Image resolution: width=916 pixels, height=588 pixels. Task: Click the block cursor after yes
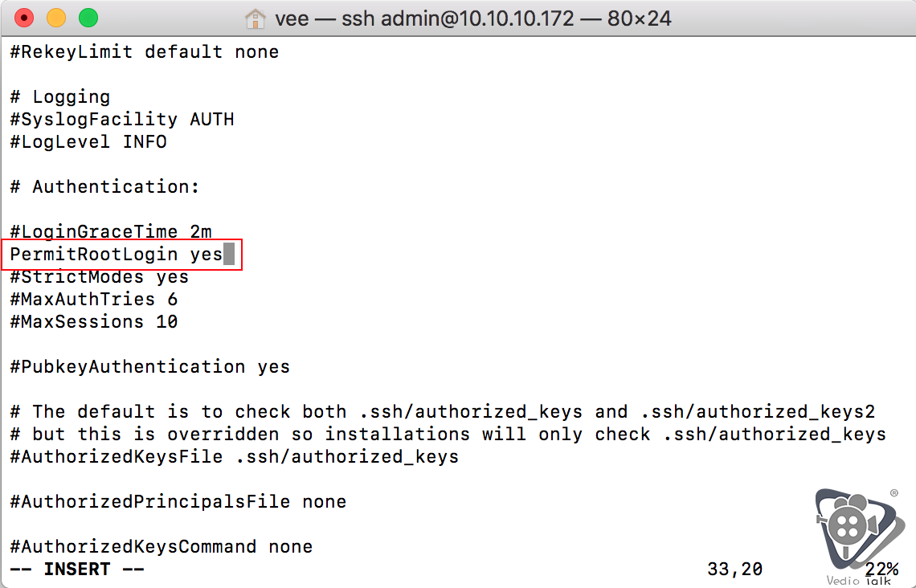[229, 255]
